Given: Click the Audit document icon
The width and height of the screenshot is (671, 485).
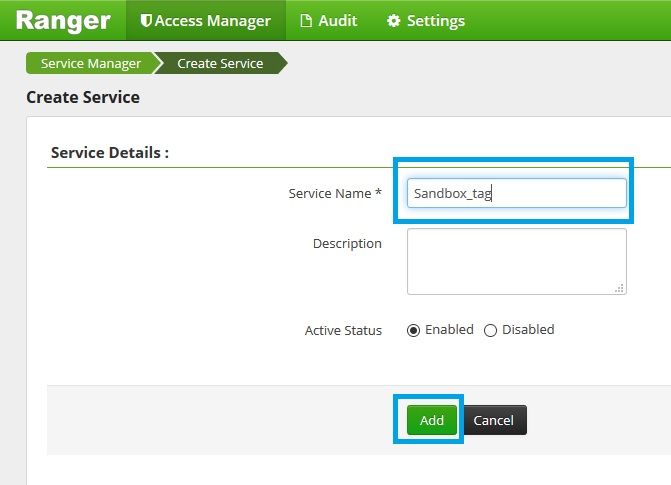Looking at the screenshot, I should 306,21.
